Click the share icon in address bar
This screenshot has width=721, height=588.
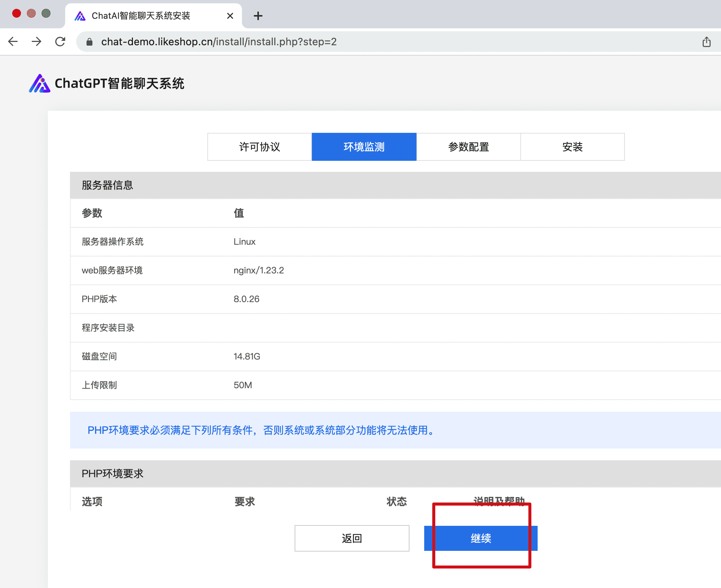[706, 42]
